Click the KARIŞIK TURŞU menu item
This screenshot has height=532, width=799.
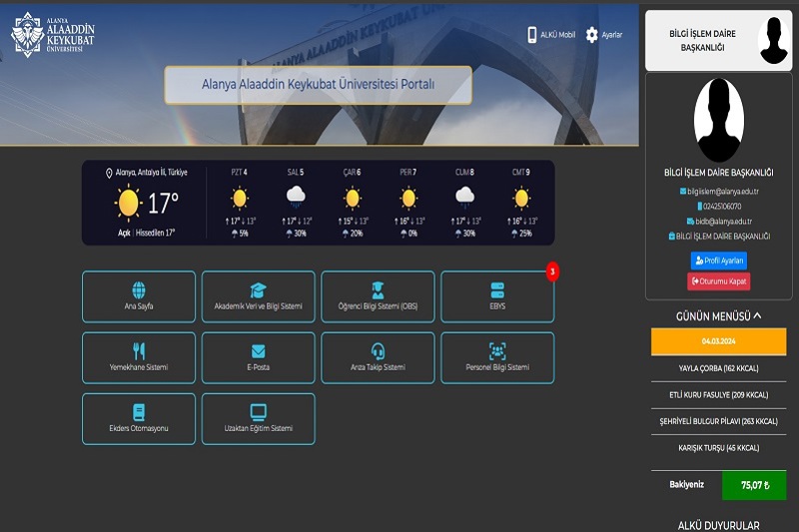(x=718, y=447)
